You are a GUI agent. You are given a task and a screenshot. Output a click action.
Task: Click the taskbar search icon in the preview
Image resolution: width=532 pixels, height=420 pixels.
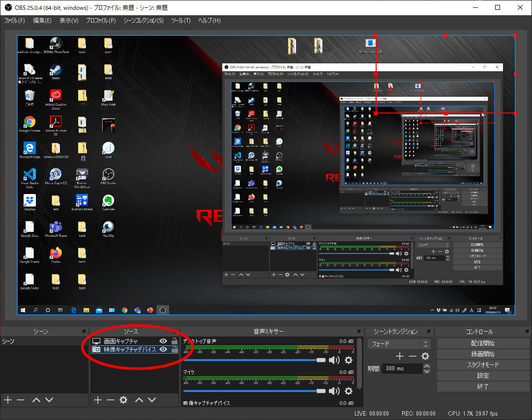(35, 310)
